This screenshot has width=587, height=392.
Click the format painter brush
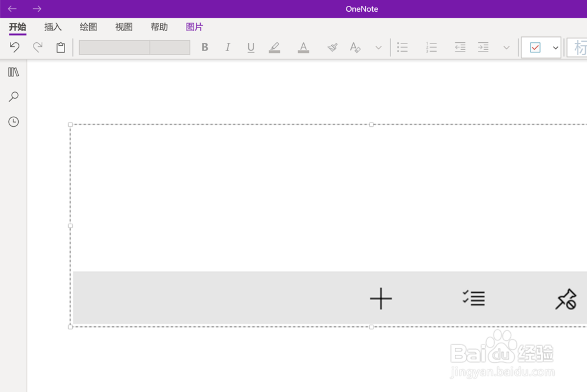(332, 48)
